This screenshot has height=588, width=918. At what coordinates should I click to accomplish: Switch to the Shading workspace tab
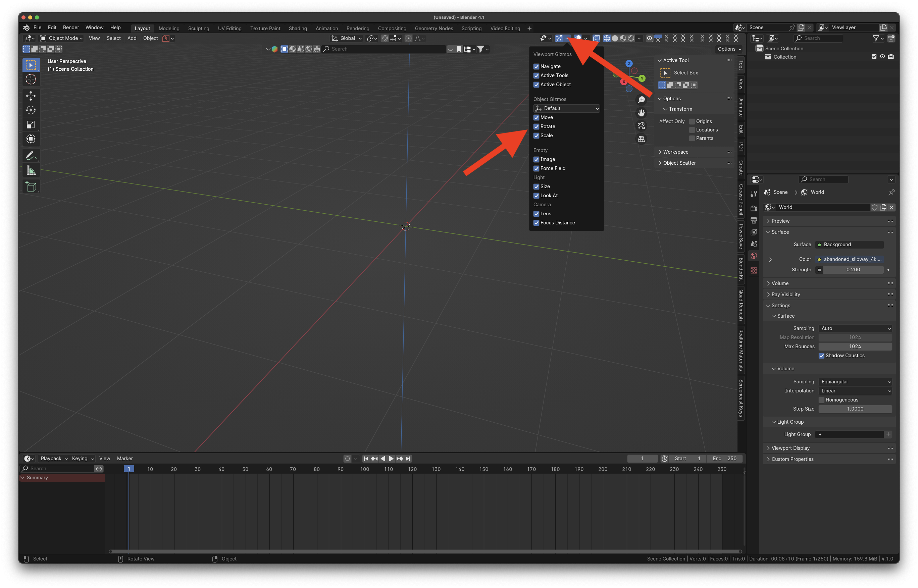pyautogui.click(x=298, y=28)
